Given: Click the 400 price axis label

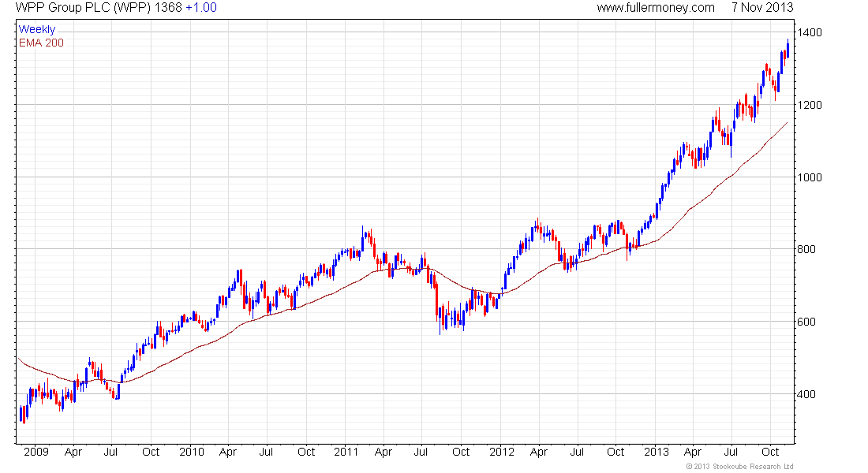Looking at the screenshot, I should coord(806,394).
